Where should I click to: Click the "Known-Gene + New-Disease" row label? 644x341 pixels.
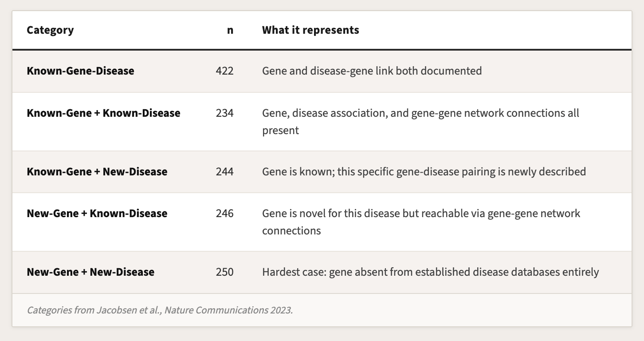[97, 172]
